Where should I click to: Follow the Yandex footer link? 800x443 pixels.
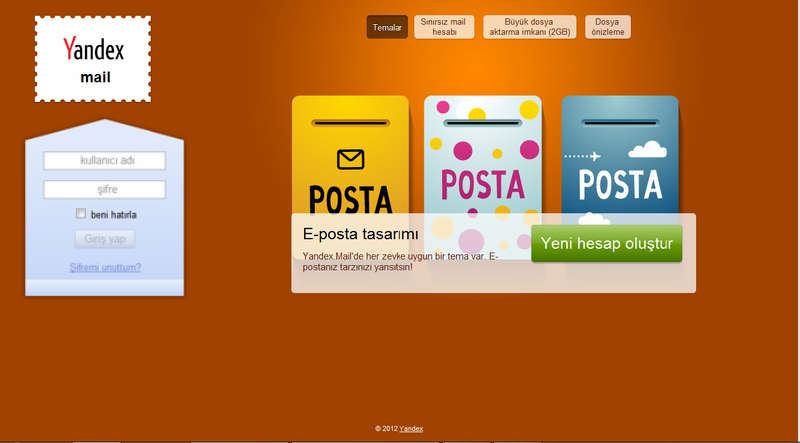pos(411,429)
